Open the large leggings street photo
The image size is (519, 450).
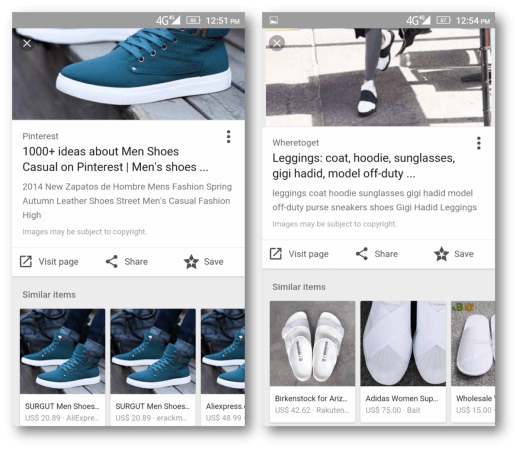(x=379, y=77)
